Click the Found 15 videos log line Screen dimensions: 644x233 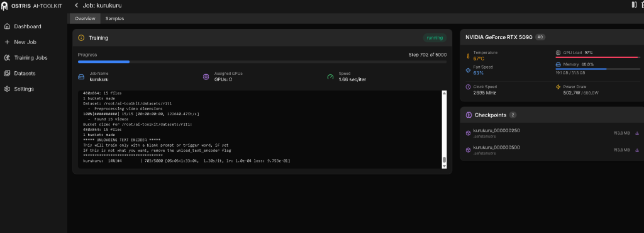point(108,119)
